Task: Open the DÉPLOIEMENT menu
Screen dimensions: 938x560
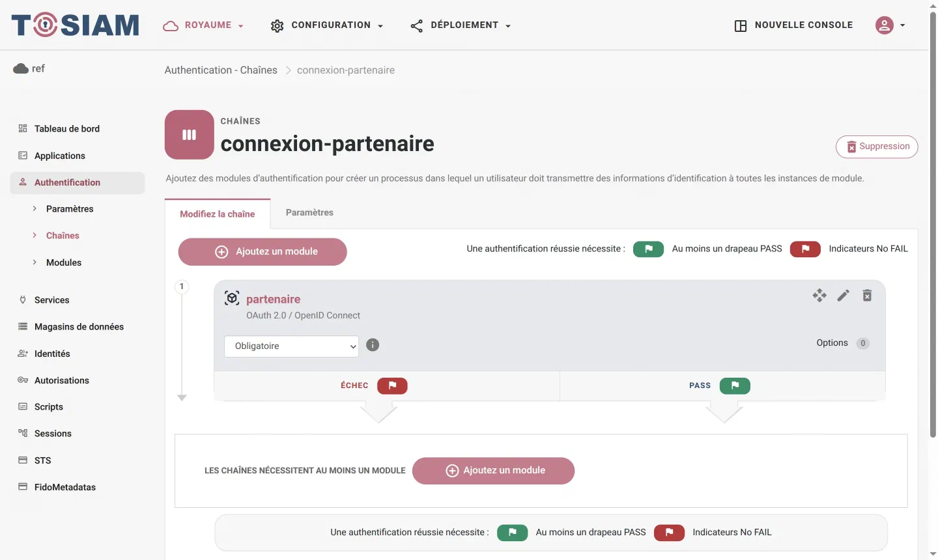Action: point(461,25)
